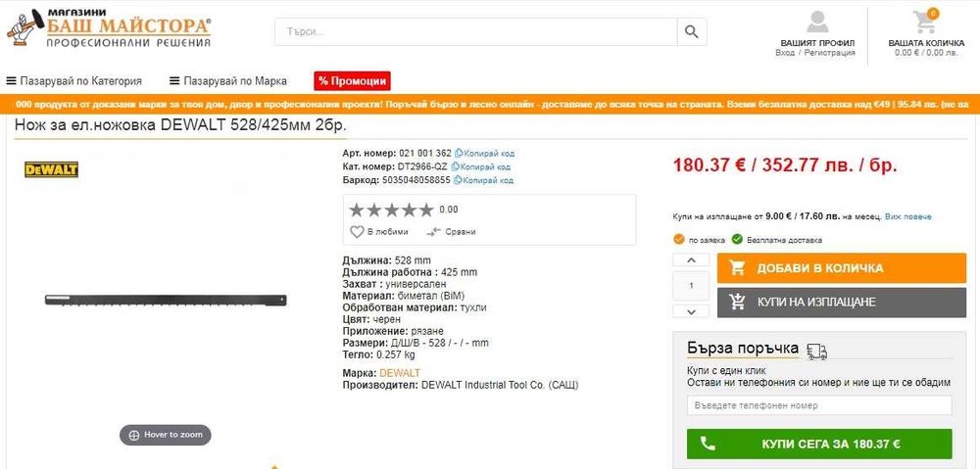This screenshot has height=469, width=980.
Task: Open the Виж повече installment link
Action: click(908, 216)
